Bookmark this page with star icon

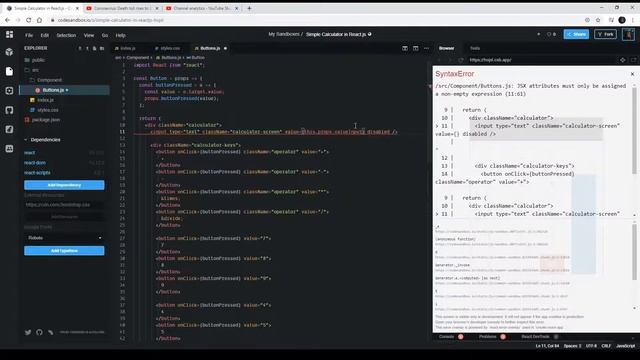pyautogui.click(x=598, y=20)
